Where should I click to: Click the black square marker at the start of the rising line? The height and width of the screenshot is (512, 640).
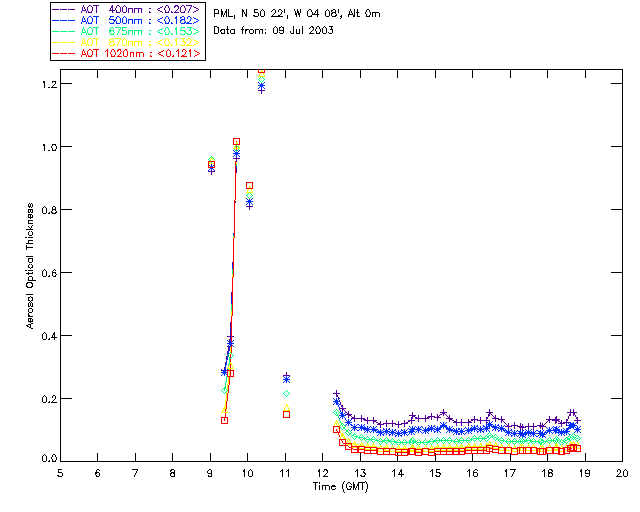pyautogui.click(x=224, y=420)
